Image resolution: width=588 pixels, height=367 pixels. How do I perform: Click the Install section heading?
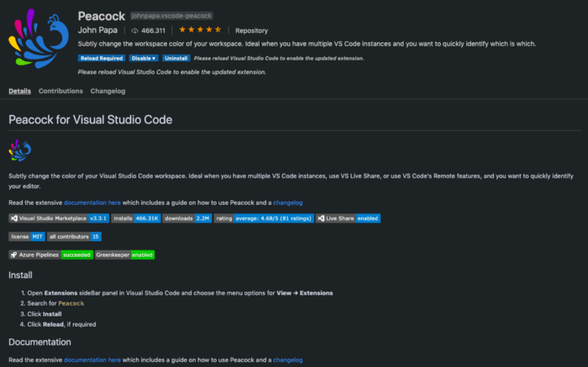tap(20, 275)
